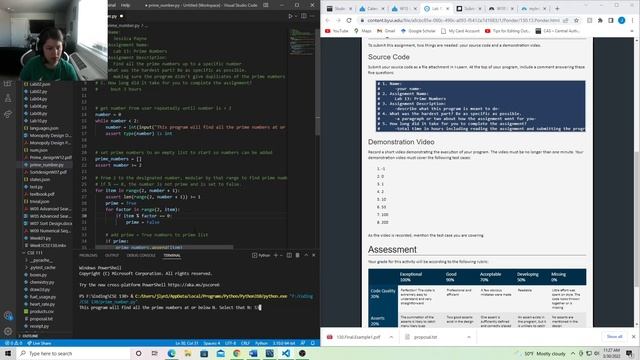
Task: Open Gmail bookmark
Action: click(x=386, y=31)
